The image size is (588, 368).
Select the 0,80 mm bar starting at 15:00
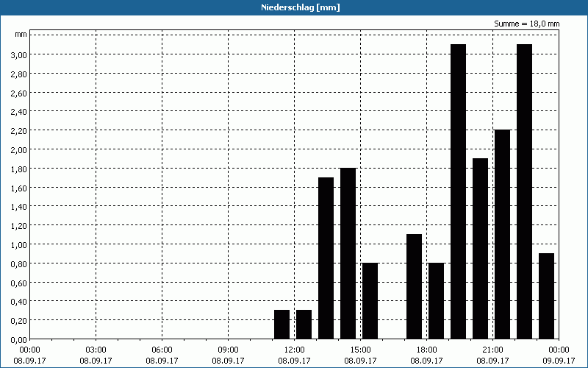(x=370, y=301)
